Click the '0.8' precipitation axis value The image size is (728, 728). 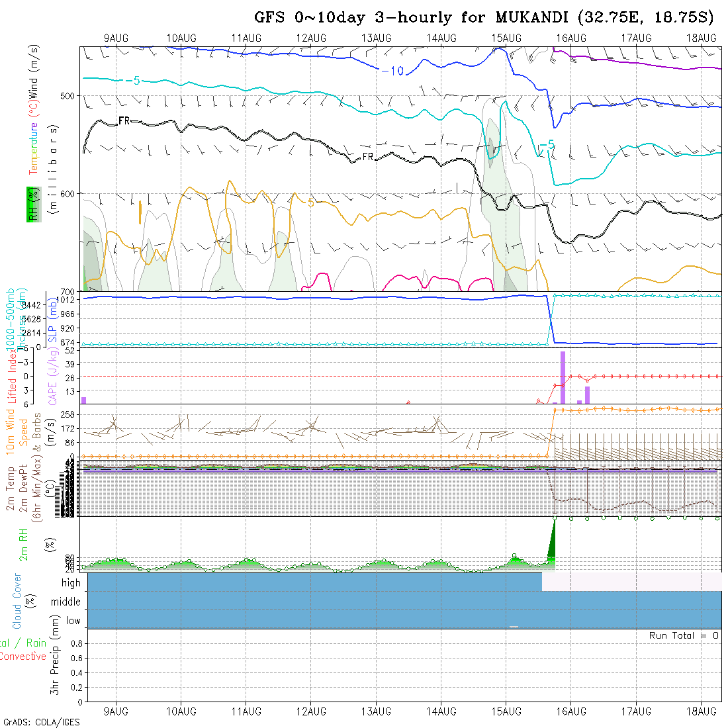coord(77,644)
